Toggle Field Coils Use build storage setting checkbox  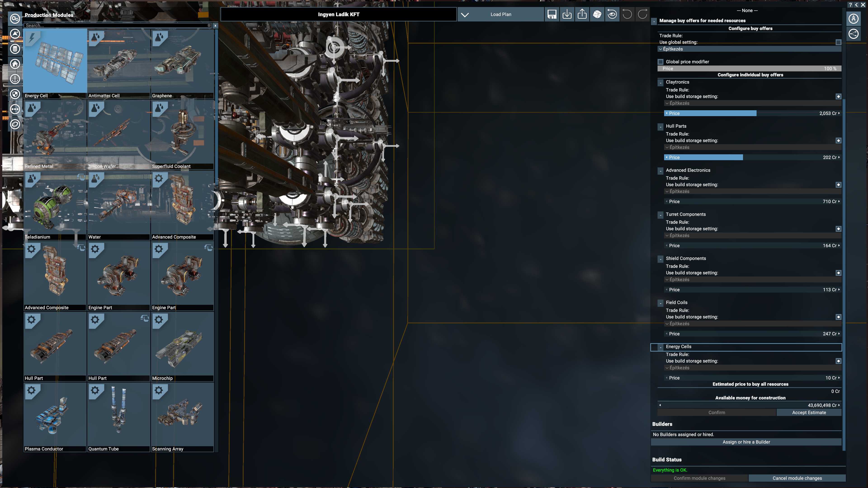point(838,317)
